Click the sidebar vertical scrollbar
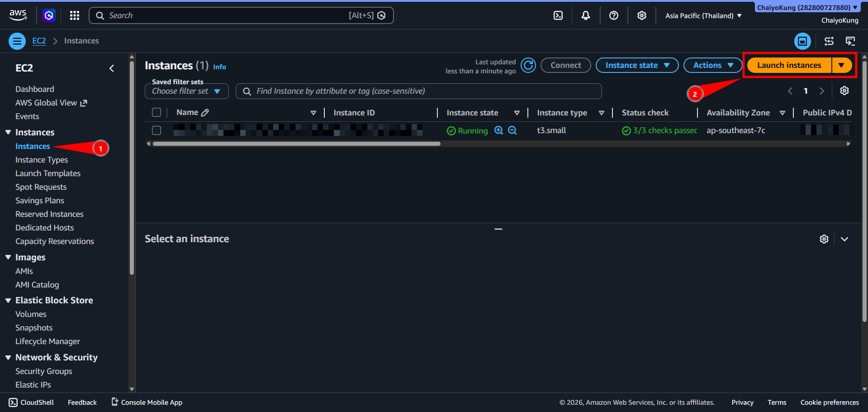 pyautogui.click(x=132, y=168)
